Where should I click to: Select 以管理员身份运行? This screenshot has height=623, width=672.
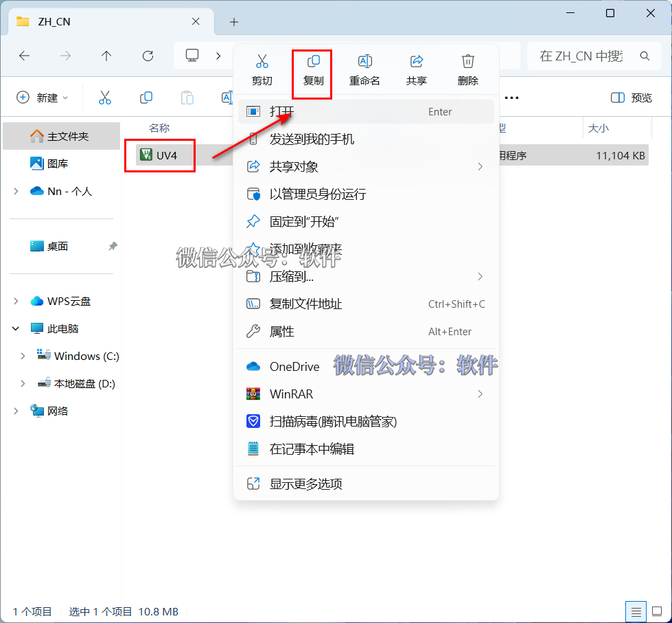pos(366,194)
